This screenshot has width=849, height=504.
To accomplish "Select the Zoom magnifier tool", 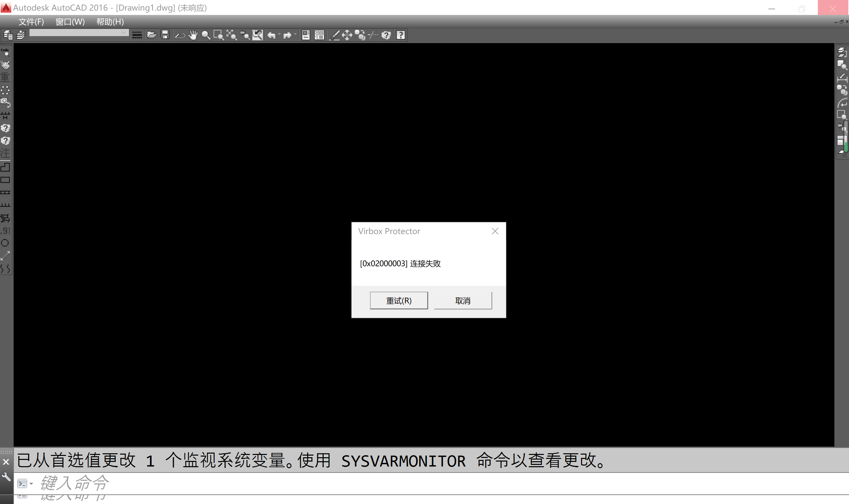I will [206, 35].
